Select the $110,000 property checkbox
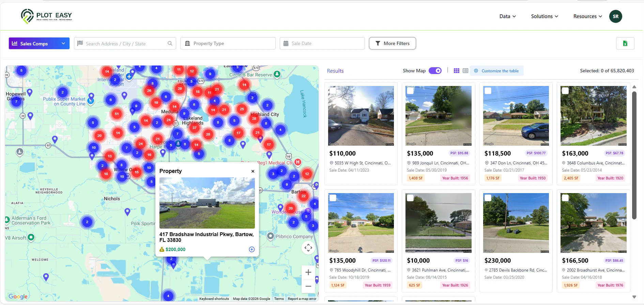 tap(333, 91)
